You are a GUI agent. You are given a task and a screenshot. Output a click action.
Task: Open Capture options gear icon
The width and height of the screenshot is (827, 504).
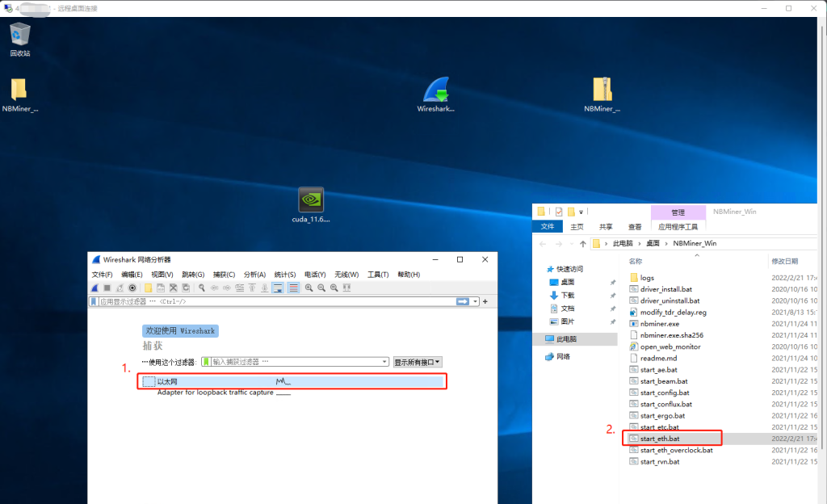132,288
